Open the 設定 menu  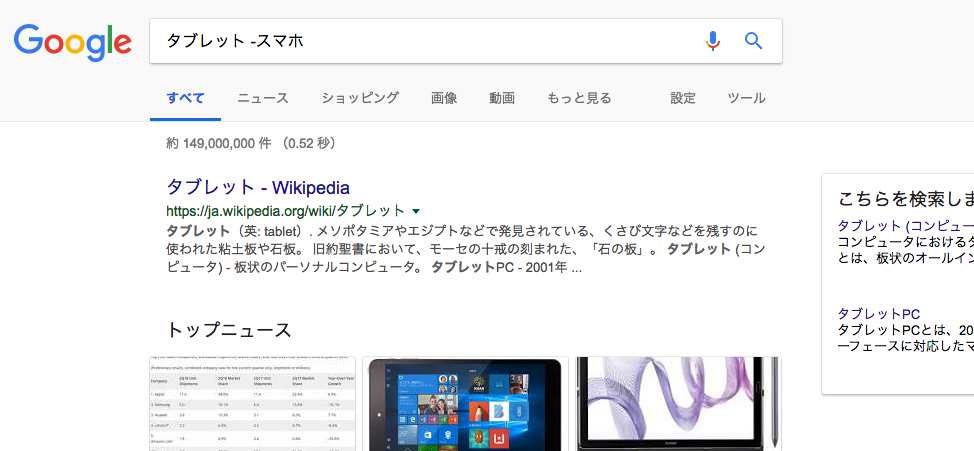683,98
